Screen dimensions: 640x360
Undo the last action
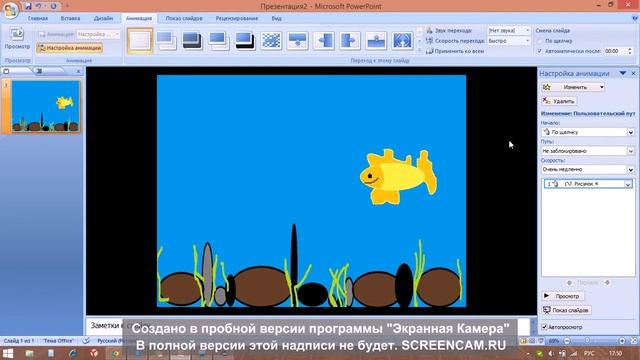(x=39, y=6)
